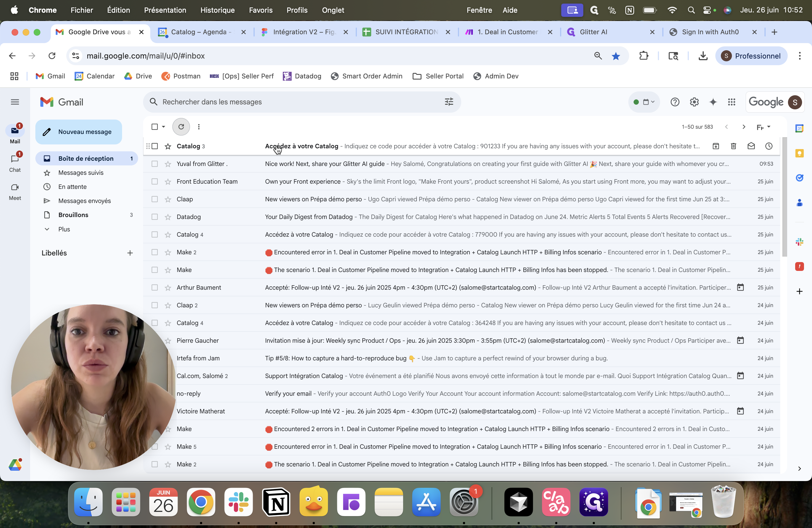
Task: Open Chrome three-dot menu
Action: coord(799,56)
